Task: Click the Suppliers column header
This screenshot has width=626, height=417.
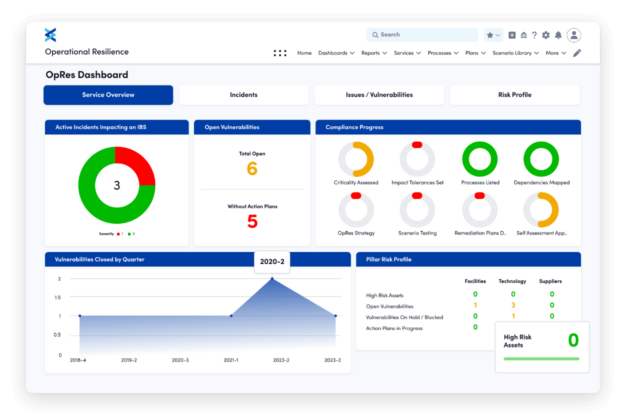Action: tap(550, 281)
